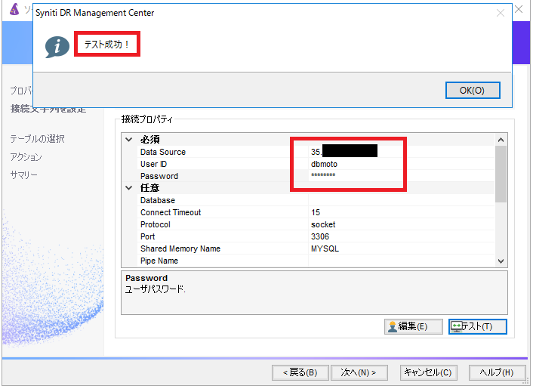The image size is (533, 392).
Task: Click the ユーザパスワード description text
Action: (x=155, y=290)
